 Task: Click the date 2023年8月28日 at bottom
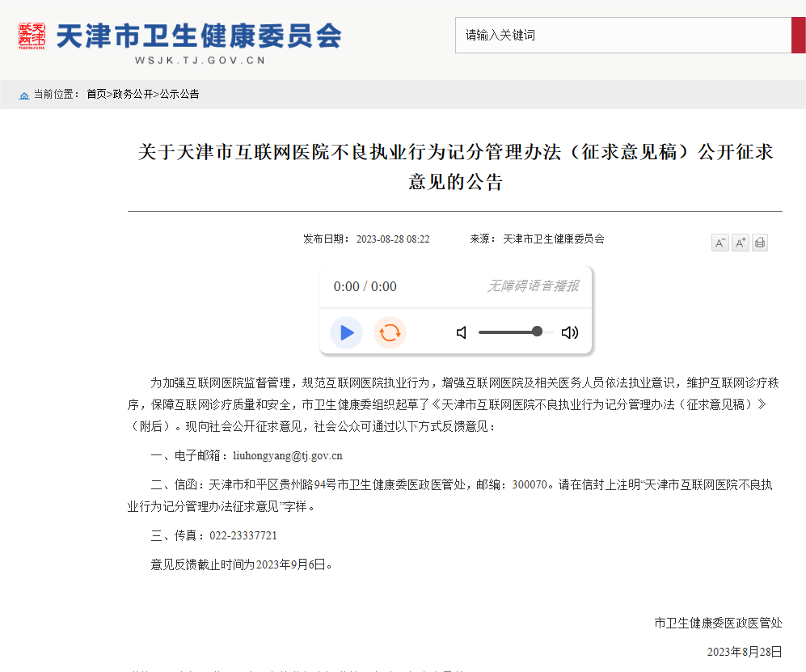click(x=745, y=652)
